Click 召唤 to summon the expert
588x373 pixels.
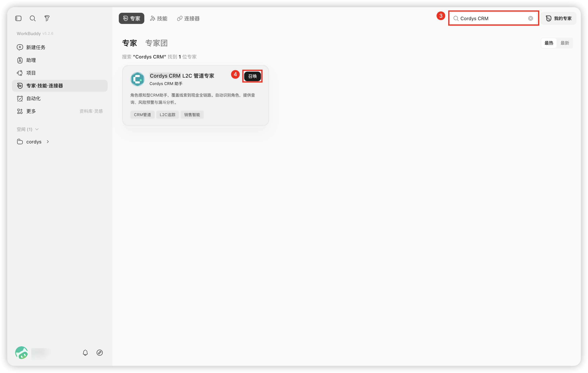pos(252,76)
